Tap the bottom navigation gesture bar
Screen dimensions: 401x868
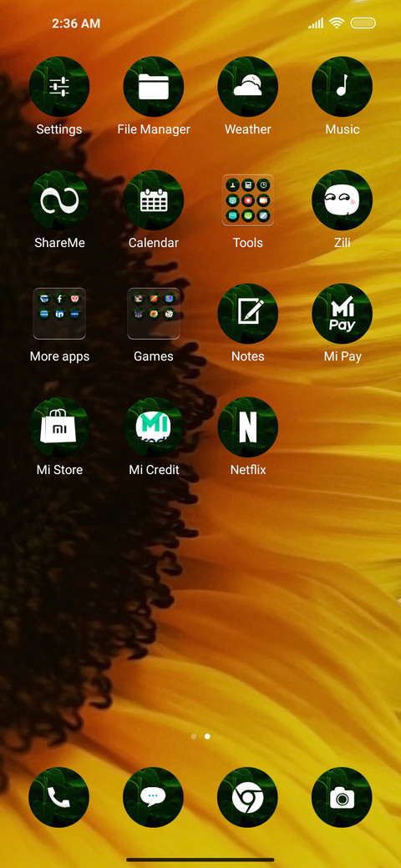tap(200, 860)
